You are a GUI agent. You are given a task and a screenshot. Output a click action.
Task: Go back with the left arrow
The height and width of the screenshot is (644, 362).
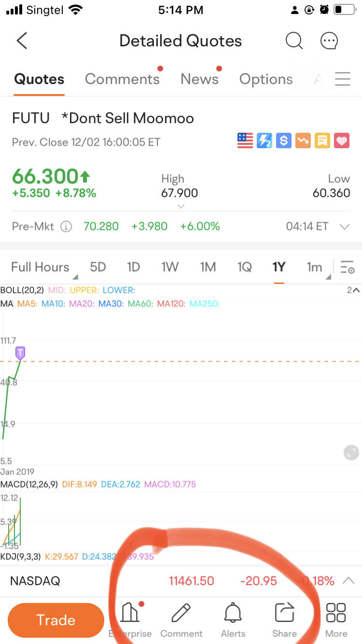tap(22, 41)
